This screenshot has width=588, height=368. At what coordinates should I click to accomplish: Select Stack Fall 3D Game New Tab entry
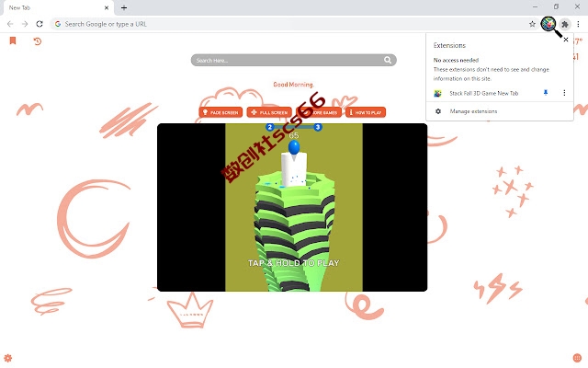(x=484, y=93)
